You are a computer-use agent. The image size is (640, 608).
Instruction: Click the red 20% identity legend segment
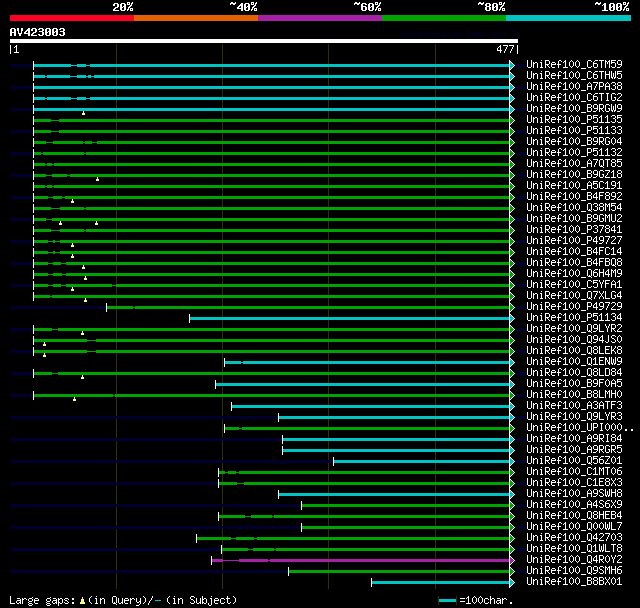71,17
